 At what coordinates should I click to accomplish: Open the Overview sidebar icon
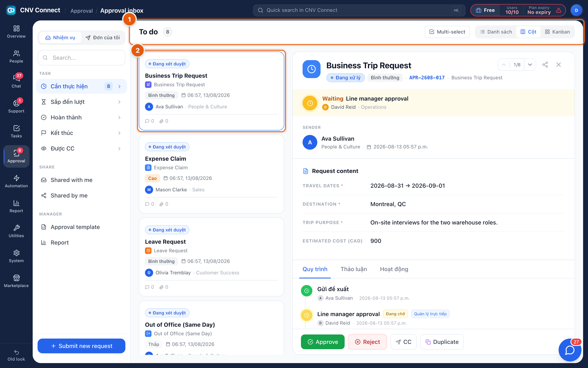click(16, 32)
